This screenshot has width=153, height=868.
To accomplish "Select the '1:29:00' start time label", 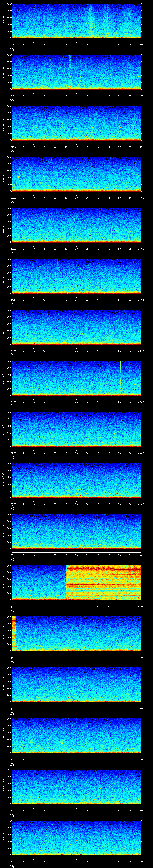I will (12, 44).
